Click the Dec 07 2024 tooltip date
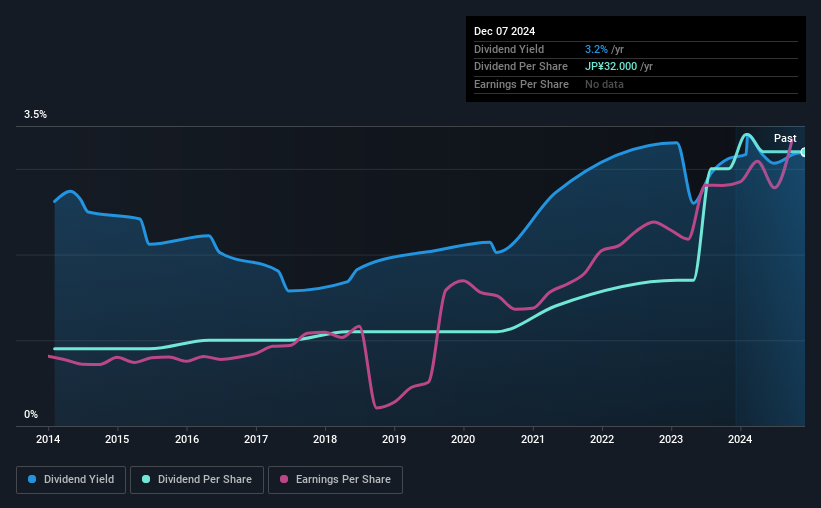Viewport: 821px width, 508px height. pyautogui.click(x=504, y=31)
